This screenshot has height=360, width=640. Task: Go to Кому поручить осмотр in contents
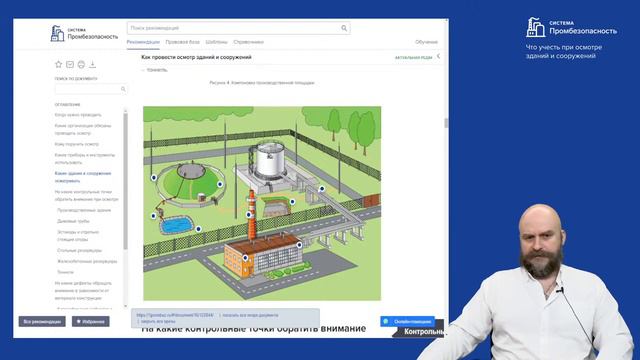pyautogui.click(x=77, y=144)
